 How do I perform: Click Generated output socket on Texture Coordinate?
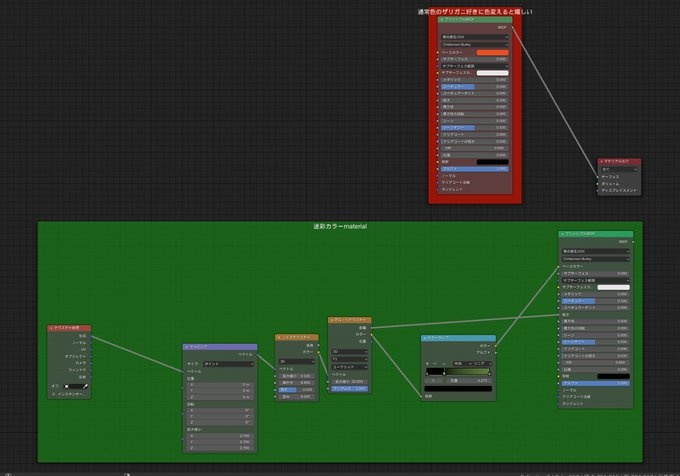click(91, 336)
